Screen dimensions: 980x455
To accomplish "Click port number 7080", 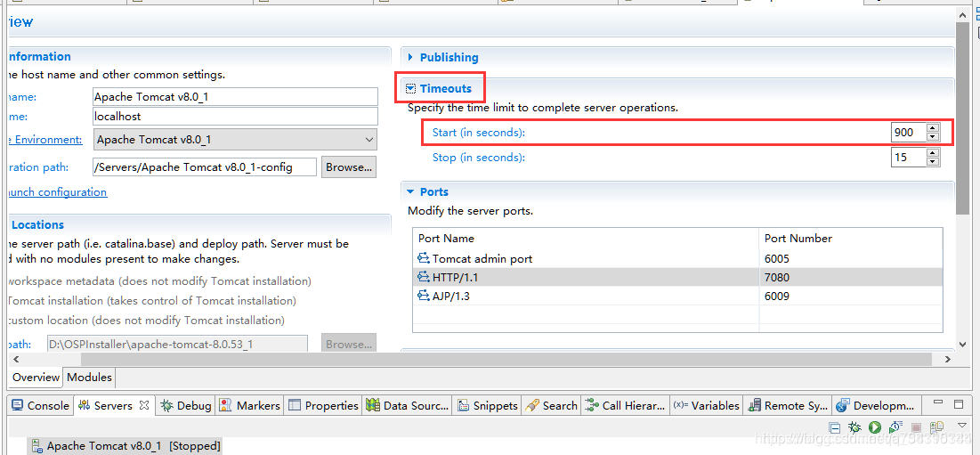I will 777,277.
